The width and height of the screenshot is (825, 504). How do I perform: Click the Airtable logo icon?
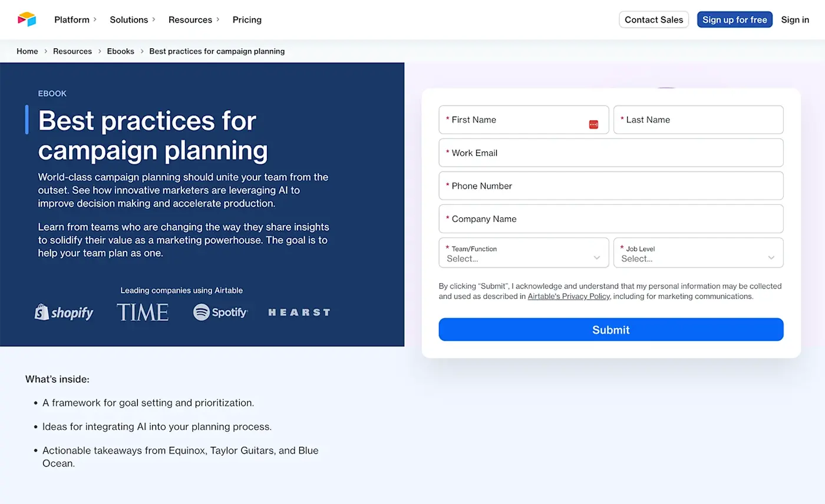click(x=27, y=19)
